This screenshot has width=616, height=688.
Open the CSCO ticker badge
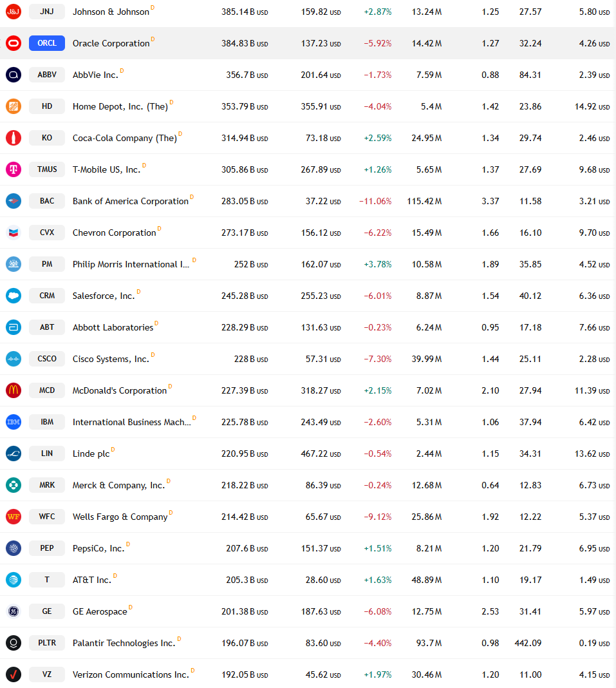pyautogui.click(x=47, y=359)
